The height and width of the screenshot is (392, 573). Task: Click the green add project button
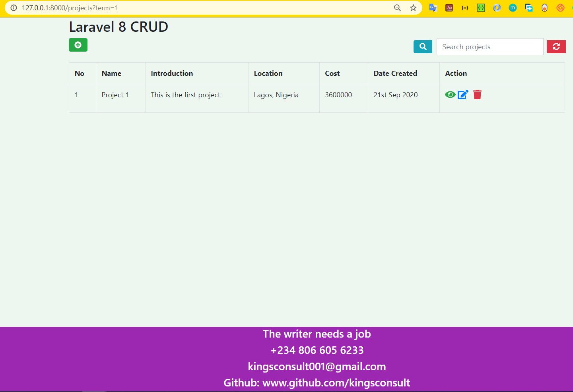[x=78, y=45]
